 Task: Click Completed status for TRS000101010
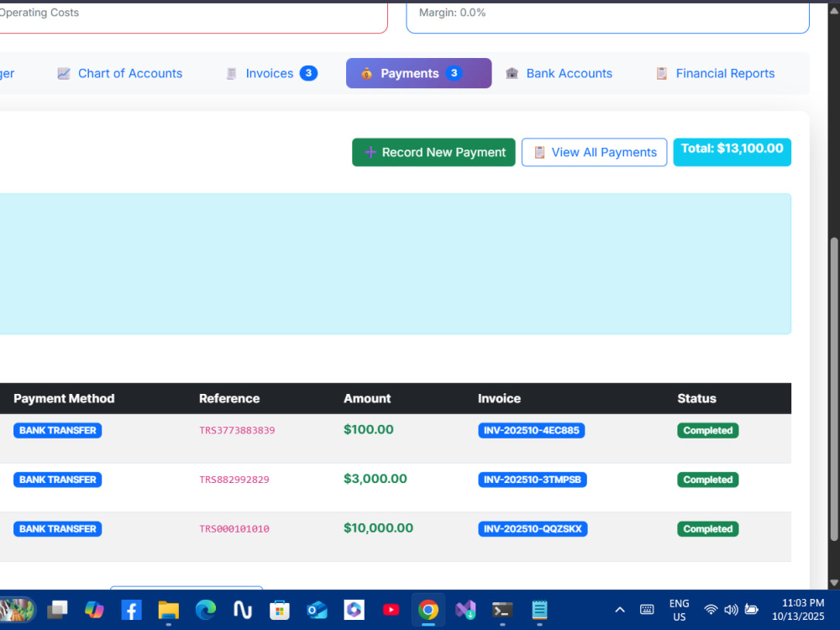[707, 529]
